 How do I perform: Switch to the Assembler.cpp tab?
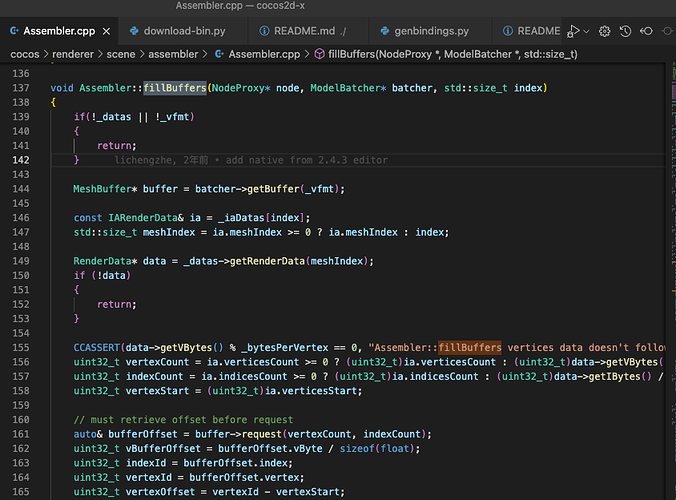coord(59,31)
